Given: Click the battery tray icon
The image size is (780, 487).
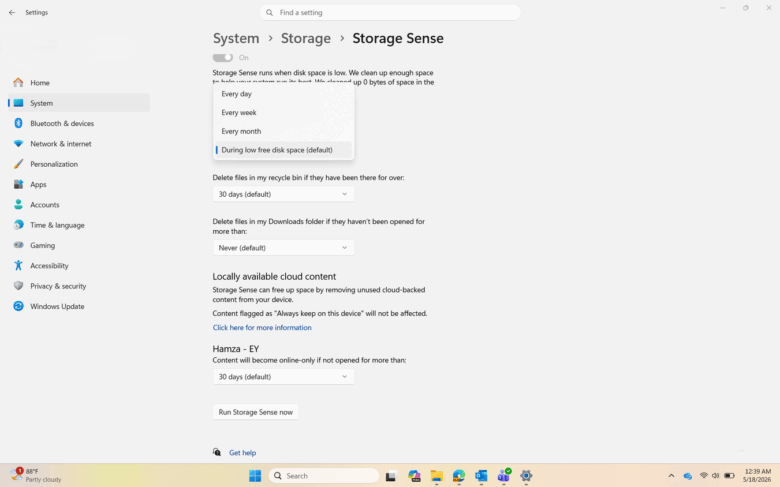Looking at the screenshot, I should (729, 476).
